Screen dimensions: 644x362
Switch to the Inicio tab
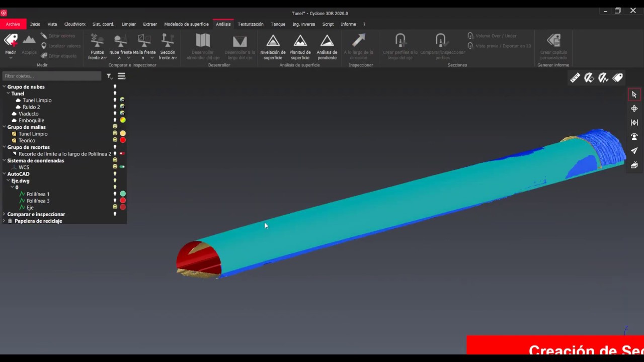[35, 24]
